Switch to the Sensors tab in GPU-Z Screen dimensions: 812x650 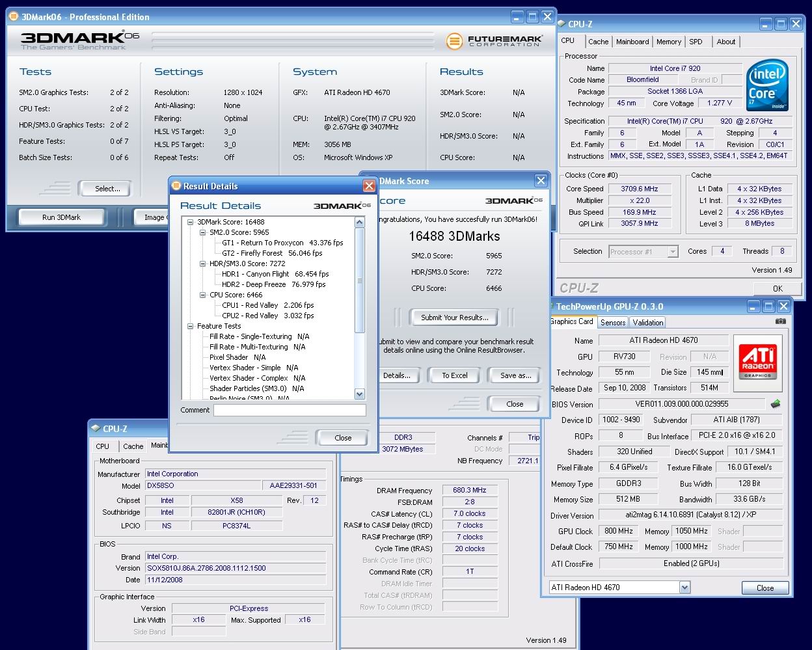click(613, 323)
